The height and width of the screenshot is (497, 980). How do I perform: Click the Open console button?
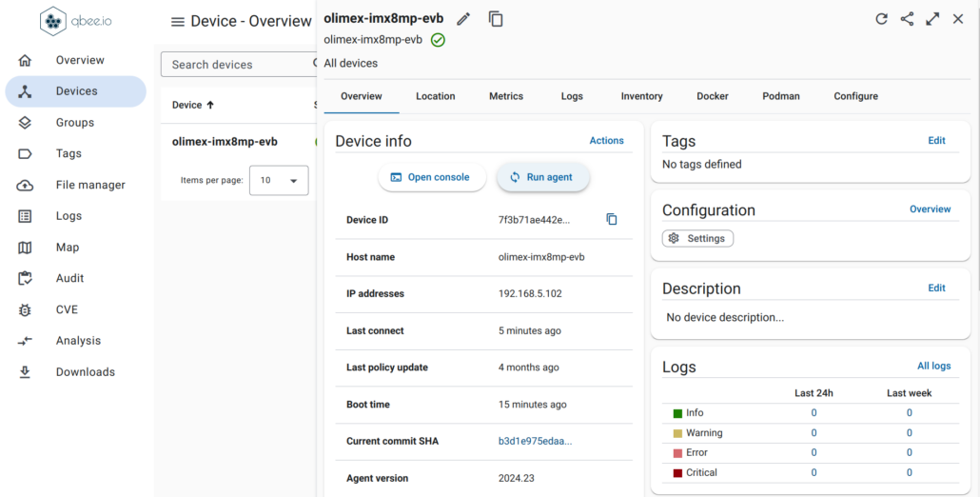(431, 177)
